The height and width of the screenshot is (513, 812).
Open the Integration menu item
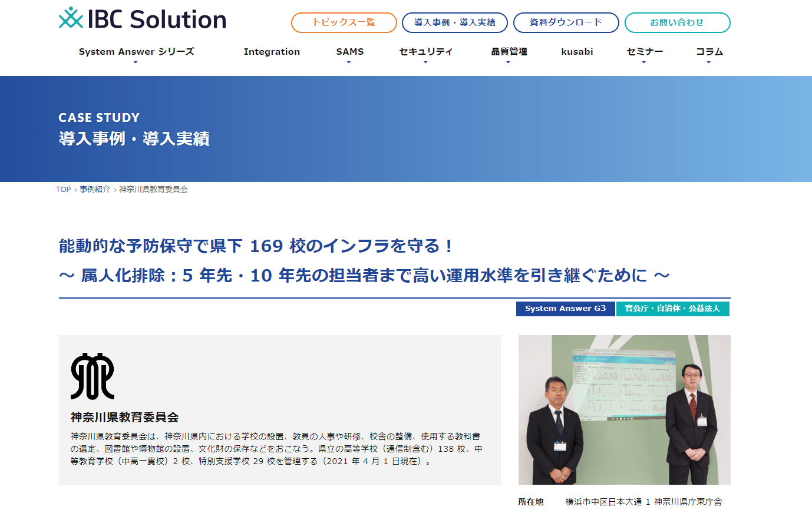[x=272, y=52]
